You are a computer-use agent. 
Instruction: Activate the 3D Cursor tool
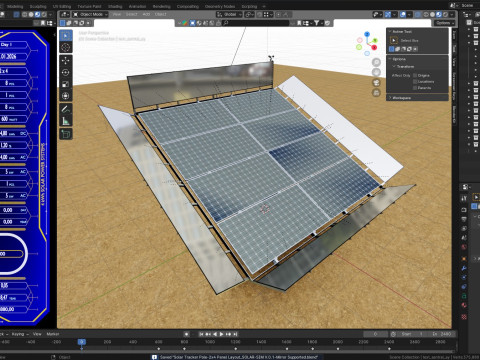pos(66,47)
